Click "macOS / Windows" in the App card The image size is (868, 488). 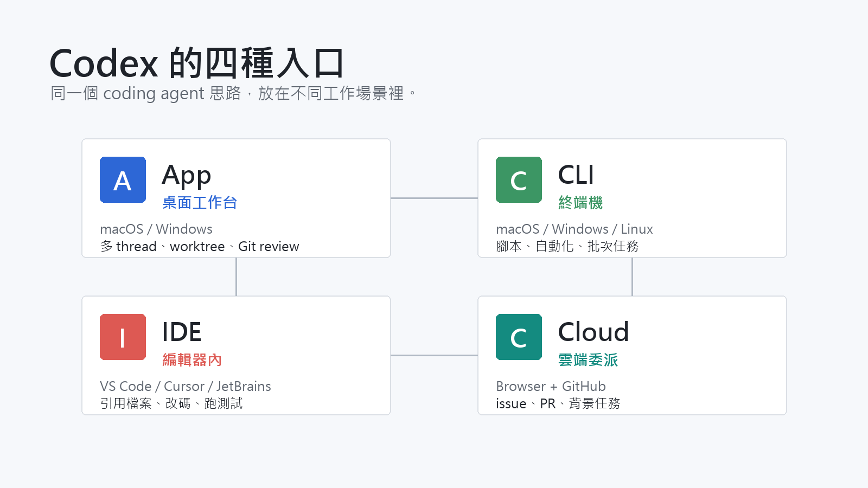tap(156, 229)
